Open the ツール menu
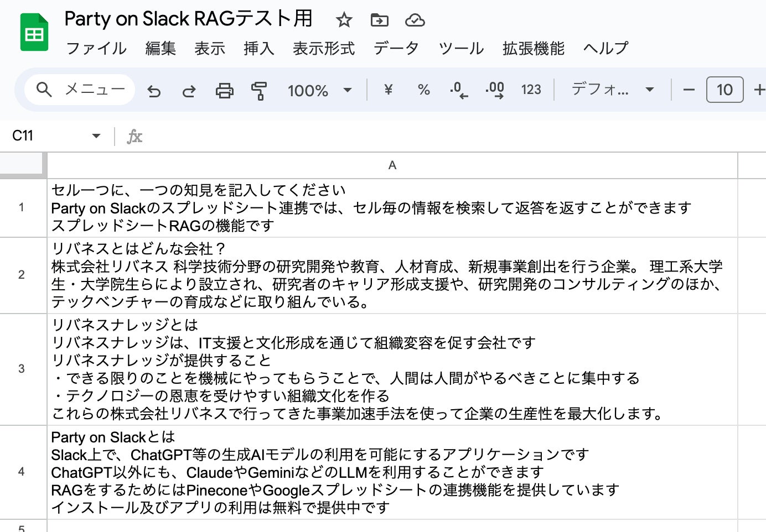The width and height of the screenshot is (766, 532). 461,49
